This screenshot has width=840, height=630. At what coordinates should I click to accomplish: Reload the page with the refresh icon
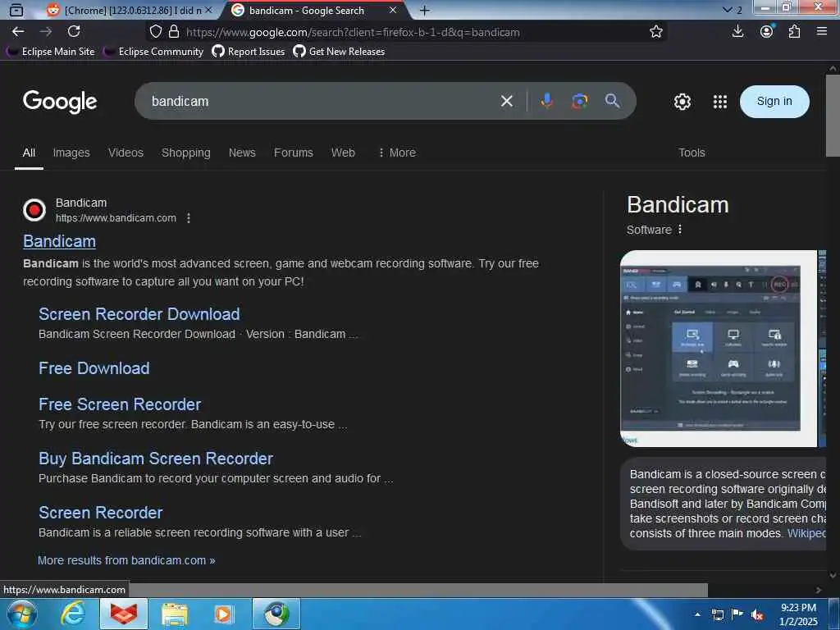pyautogui.click(x=74, y=32)
